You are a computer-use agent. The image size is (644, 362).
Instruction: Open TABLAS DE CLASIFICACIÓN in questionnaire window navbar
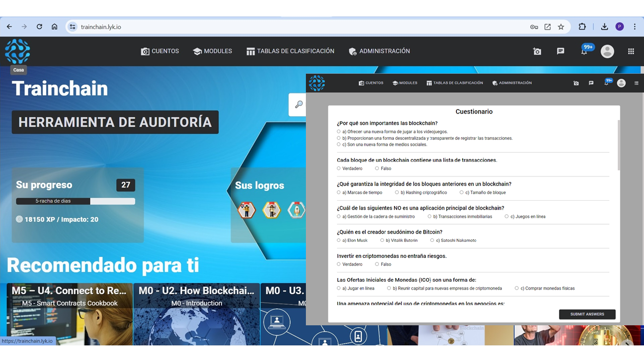[x=454, y=83]
